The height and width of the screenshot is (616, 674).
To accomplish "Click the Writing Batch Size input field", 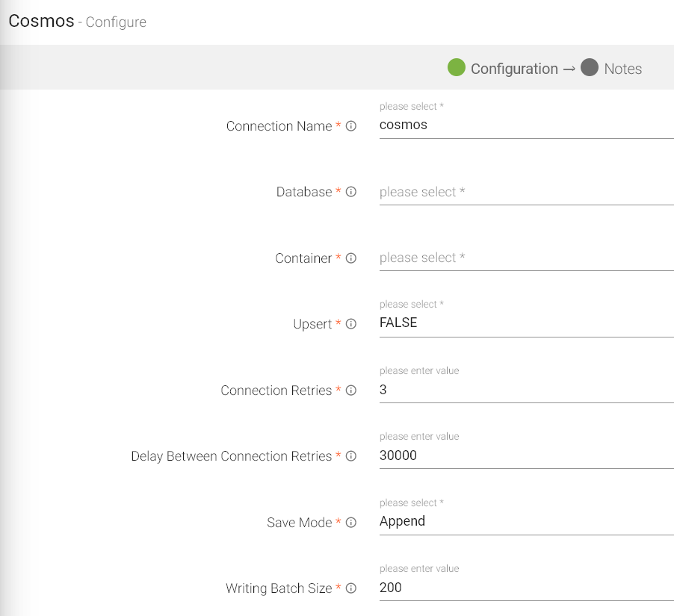I will [525, 588].
